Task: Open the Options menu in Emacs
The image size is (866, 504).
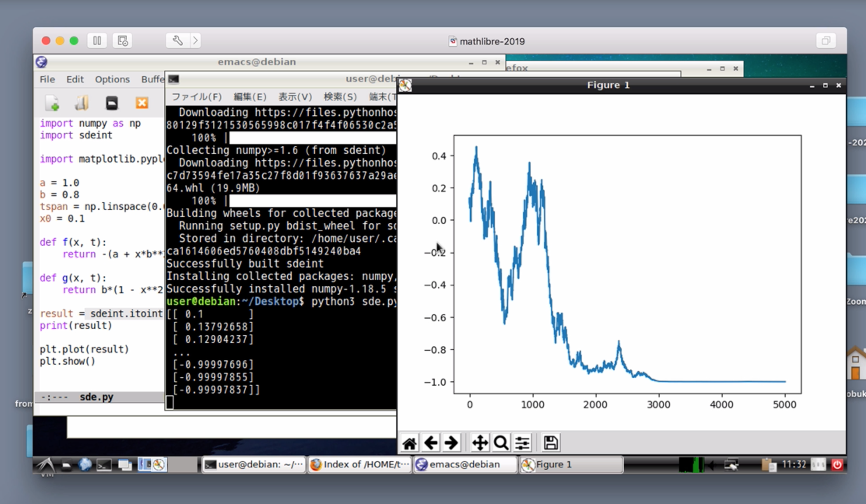Action: [x=112, y=79]
